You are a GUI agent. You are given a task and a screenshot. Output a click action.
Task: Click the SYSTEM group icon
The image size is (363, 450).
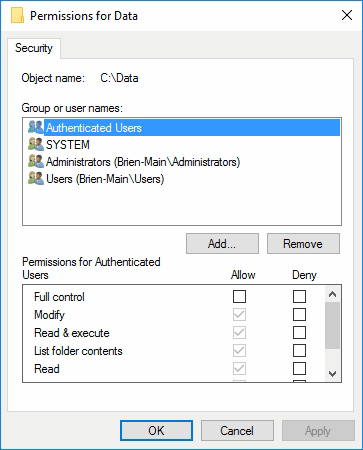36,144
